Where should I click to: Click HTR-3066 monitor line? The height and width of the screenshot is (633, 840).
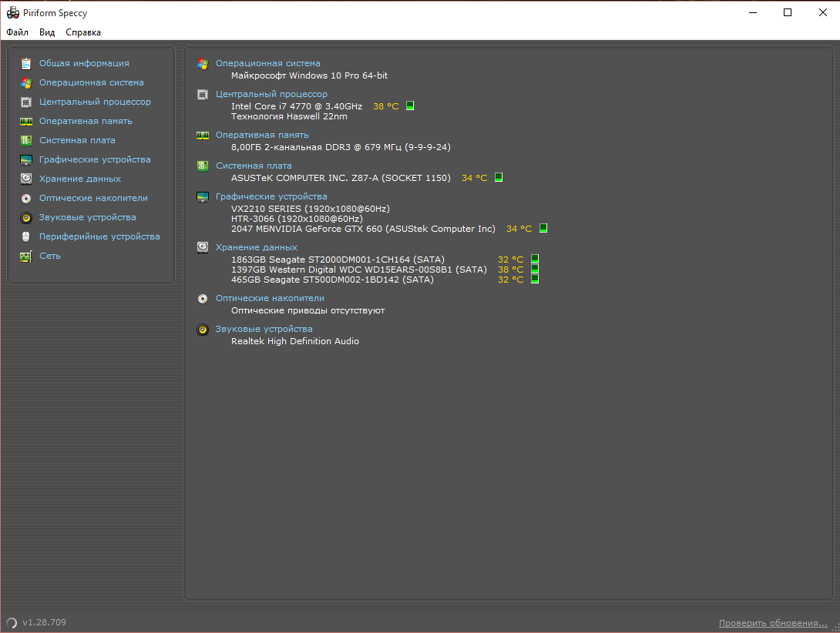pyautogui.click(x=297, y=219)
